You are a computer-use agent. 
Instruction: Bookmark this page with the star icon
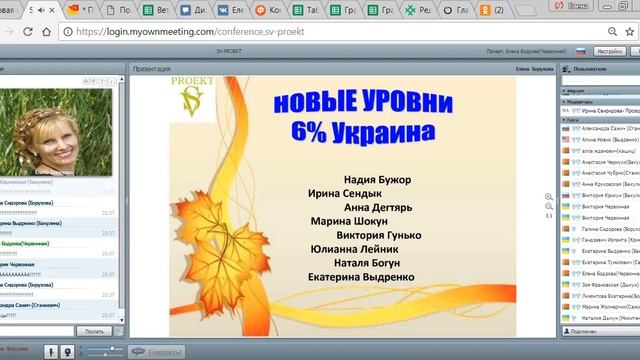pyautogui.click(x=630, y=31)
